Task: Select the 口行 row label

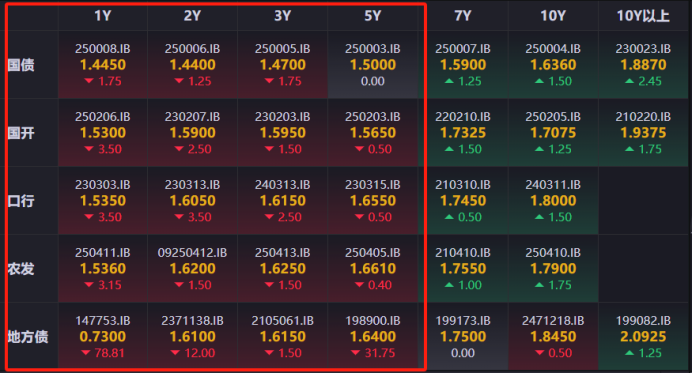Action: (x=21, y=201)
